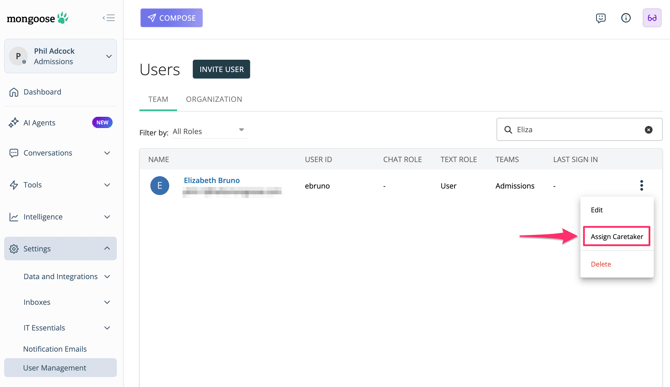Expand Data and Integrations submenu

click(107, 277)
